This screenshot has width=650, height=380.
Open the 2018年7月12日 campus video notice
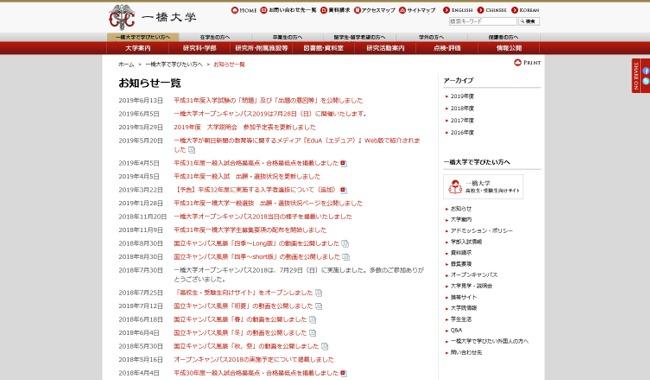coord(243,306)
